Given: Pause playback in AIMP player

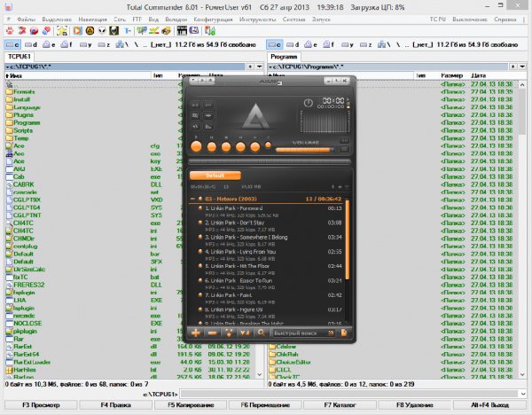Looking at the screenshot, I should point(211,146).
